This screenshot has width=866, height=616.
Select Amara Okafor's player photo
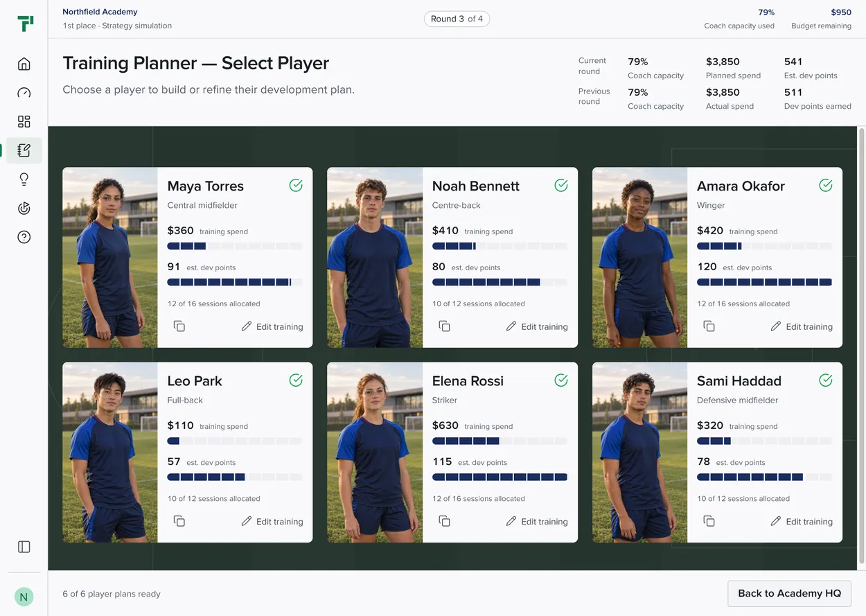(x=639, y=257)
